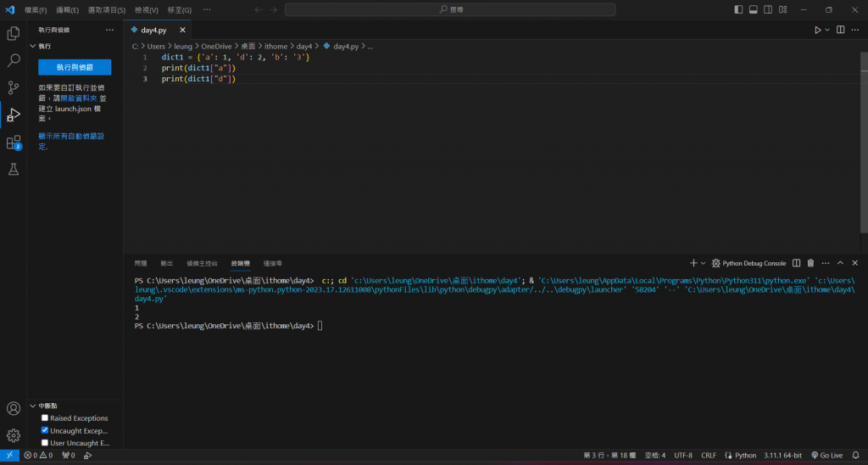Open the 編輯(E) menu
Image resolution: width=868 pixels, height=465 pixels.
68,10
